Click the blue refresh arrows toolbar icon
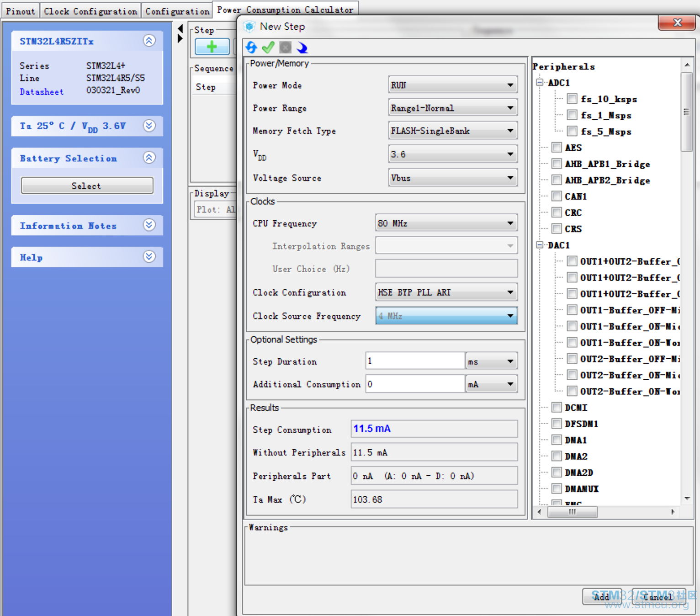Viewport: 700px width, 616px height. pos(251,48)
